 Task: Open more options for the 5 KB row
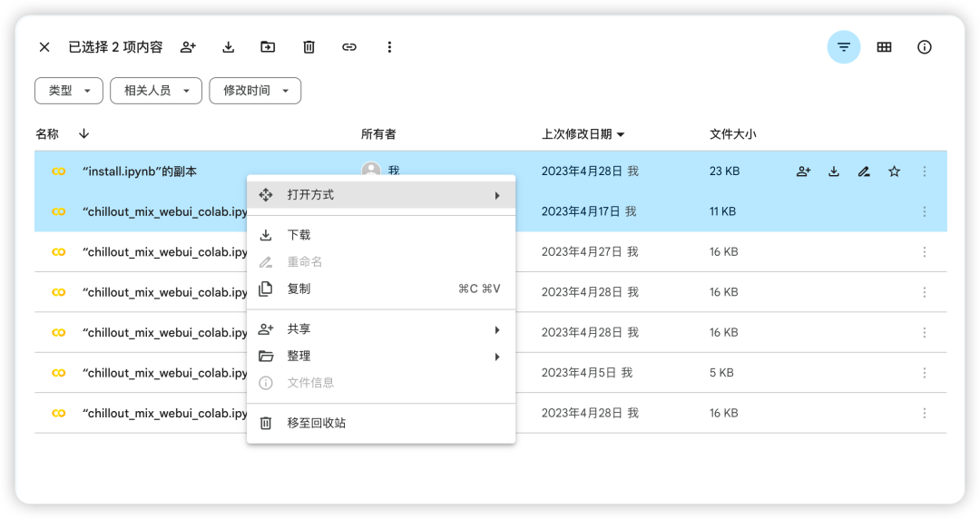[x=925, y=373]
